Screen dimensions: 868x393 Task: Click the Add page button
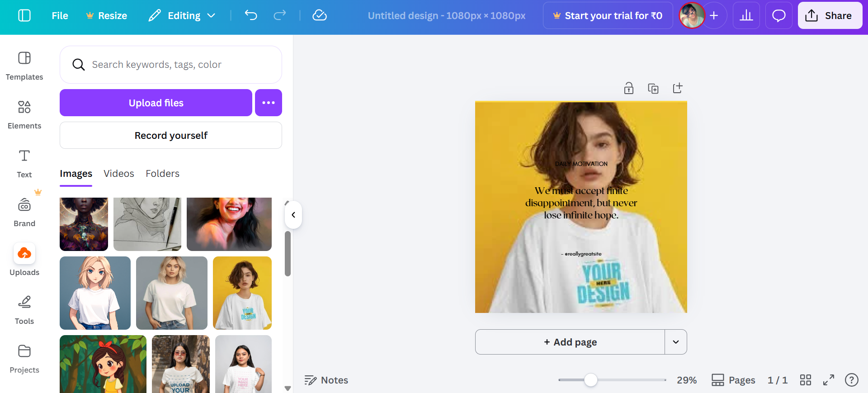[x=570, y=342]
